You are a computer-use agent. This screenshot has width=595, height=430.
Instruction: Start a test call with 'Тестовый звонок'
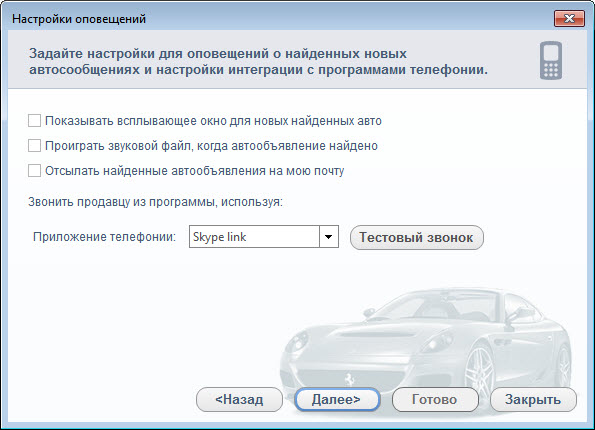417,238
